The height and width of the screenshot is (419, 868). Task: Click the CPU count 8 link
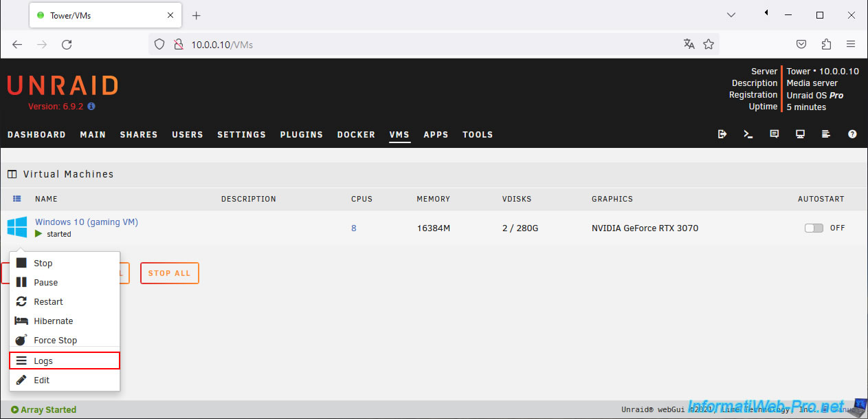click(354, 228)
